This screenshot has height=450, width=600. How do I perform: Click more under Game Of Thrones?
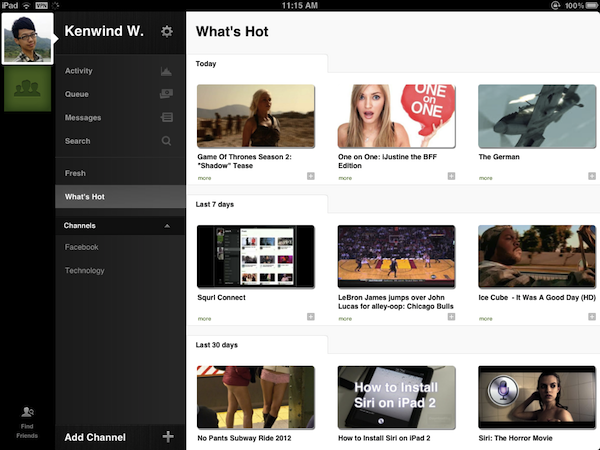tap(204, 178)
